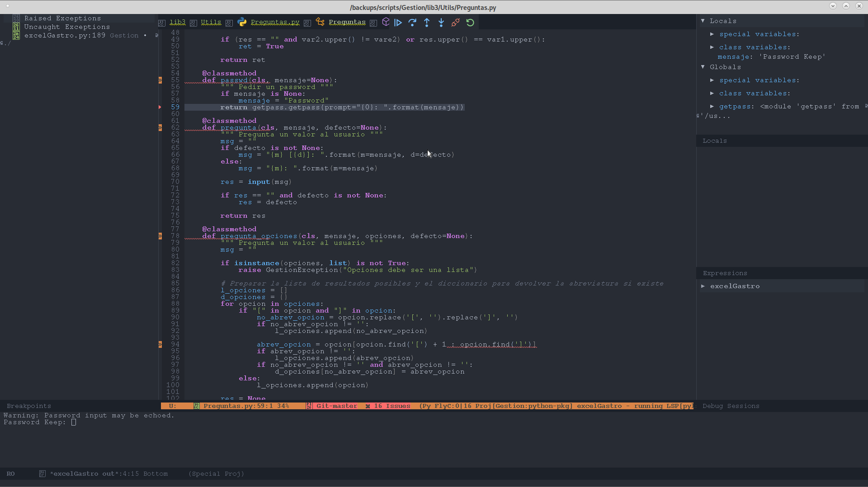Expand special variables under Globals
The image size is (868, 487).
712,80
